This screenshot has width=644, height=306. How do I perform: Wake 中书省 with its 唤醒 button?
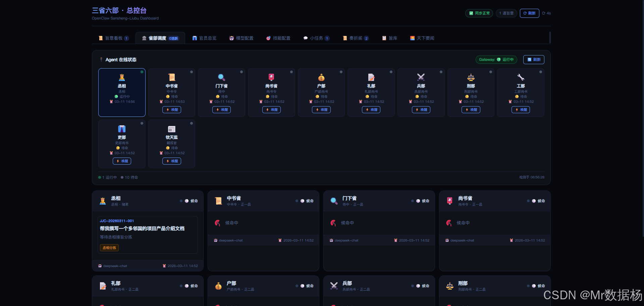tap(172, 110)
